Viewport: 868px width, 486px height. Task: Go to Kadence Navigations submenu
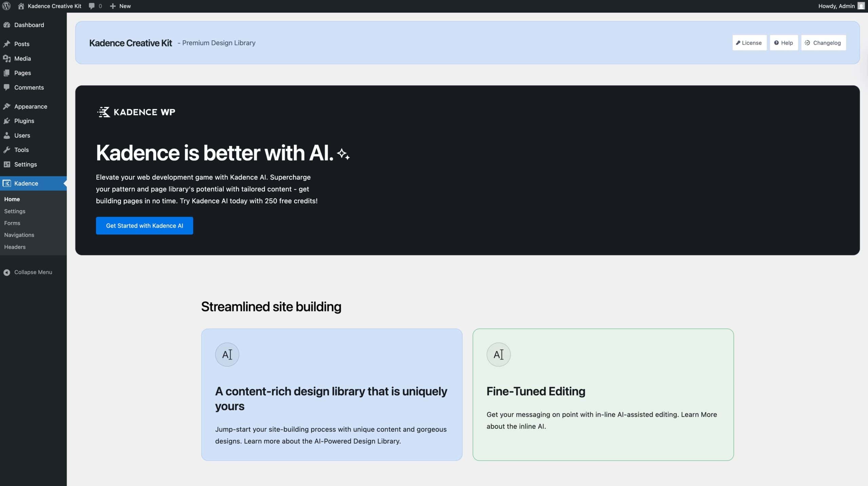(x=19, y=235)
